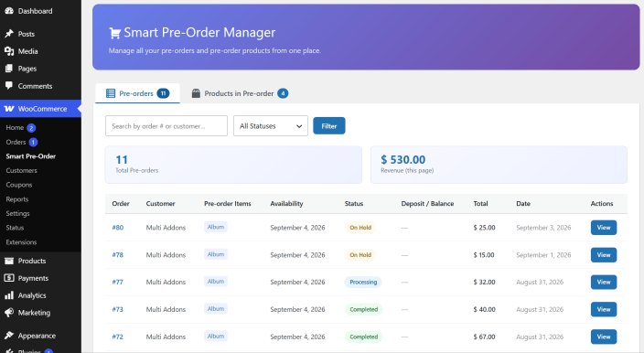This screenshot has width=644, height=353.
Task: Click the Products box icon
Action: 9,261
